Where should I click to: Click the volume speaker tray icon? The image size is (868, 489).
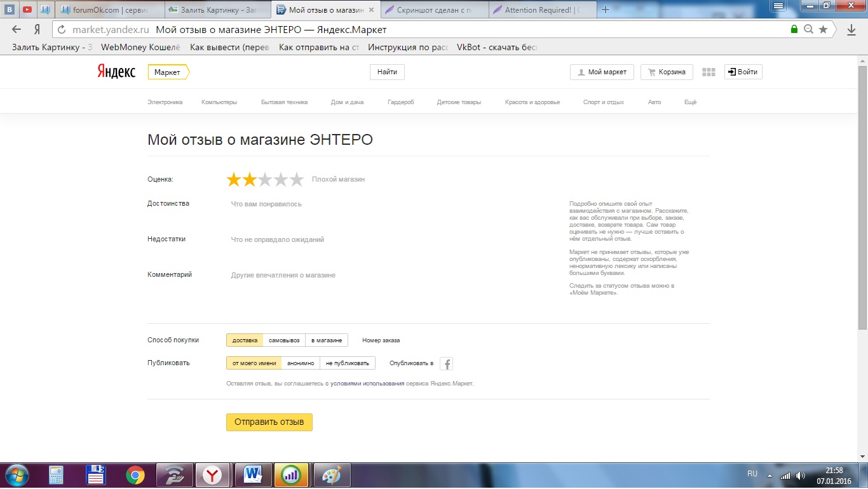tap(800, 476)
